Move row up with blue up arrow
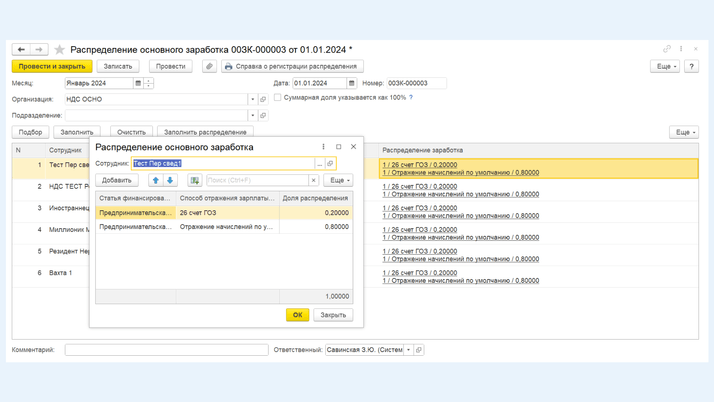This screenshot has height=402, width=714. pyautogui.click(x=156, y=181)
